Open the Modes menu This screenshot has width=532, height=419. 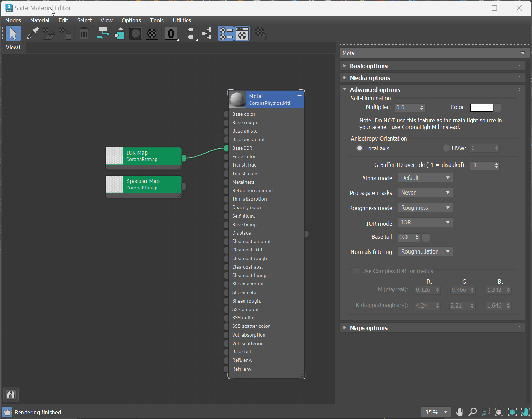click(x=13, y=20)
